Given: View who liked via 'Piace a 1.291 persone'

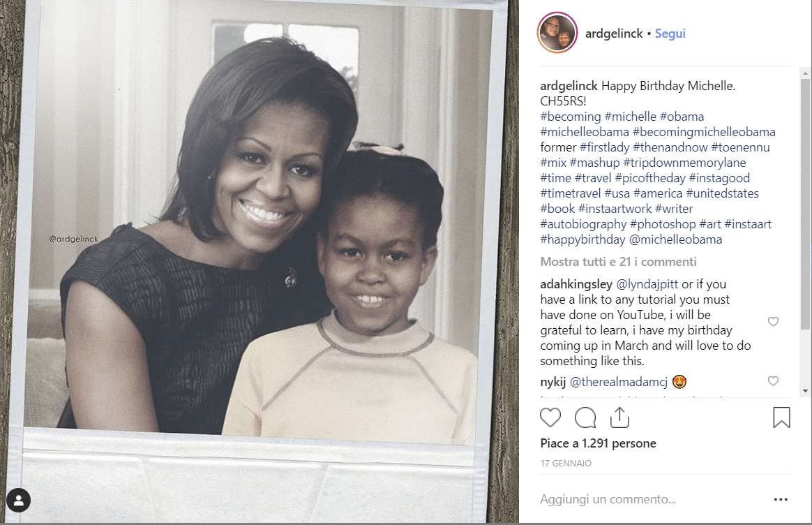Looking at the screenshot, I should pyautogui.click(x=598, y=443).
